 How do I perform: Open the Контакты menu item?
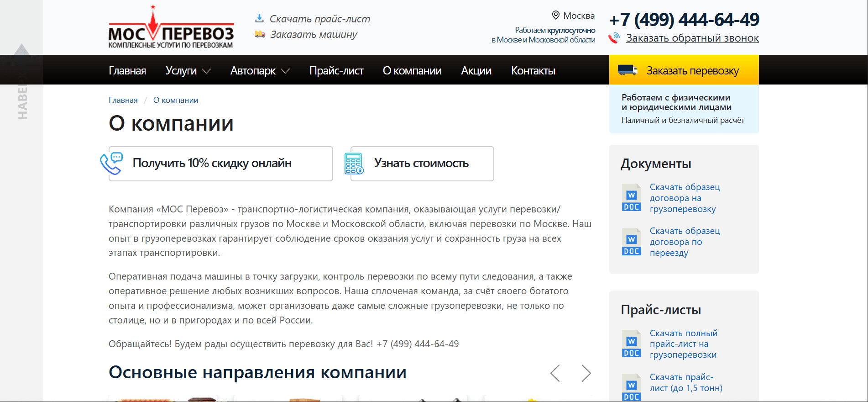[533, 71]
